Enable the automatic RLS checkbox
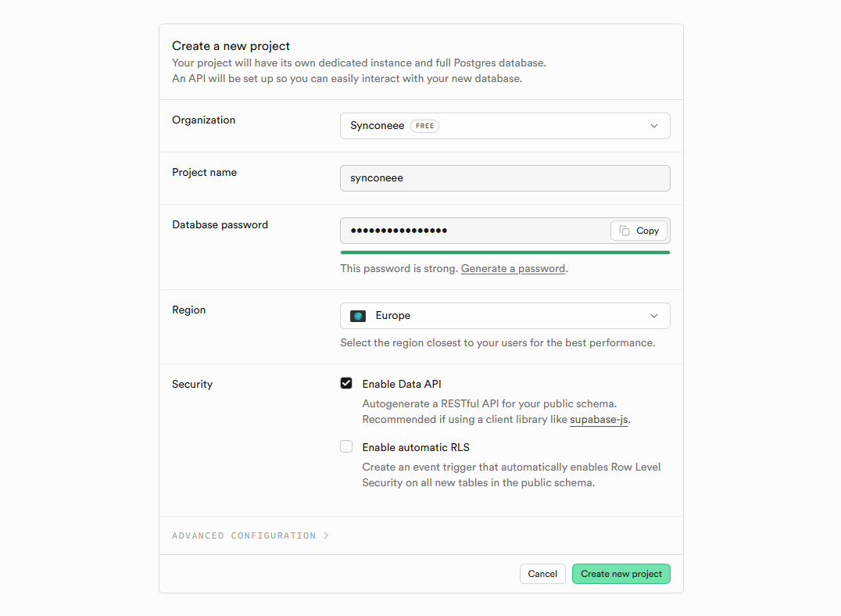Viewport: 841px width, 616px height. click(346, 446)
